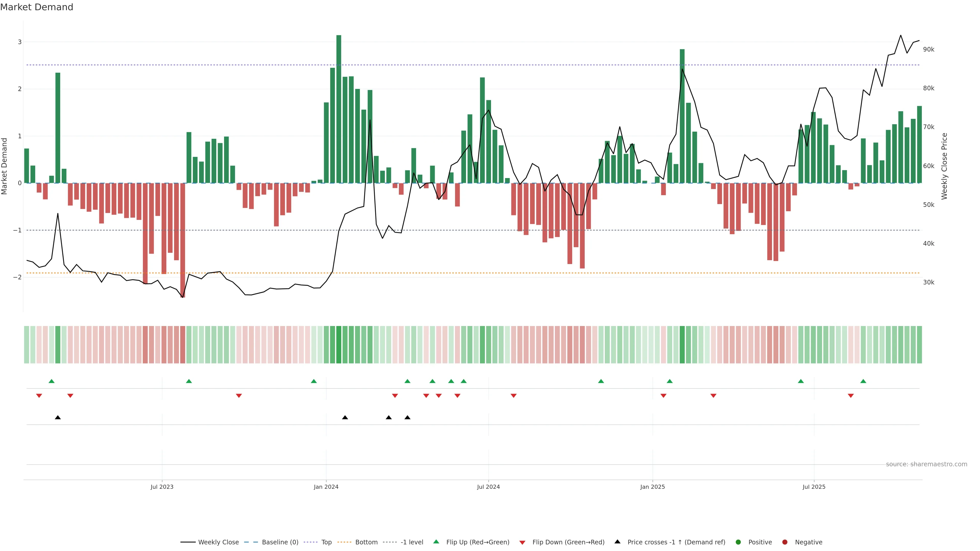The width and height of the screenshot is (980, 551).
Task: Click the green Positive legend dot
Action: click(738, 542)
